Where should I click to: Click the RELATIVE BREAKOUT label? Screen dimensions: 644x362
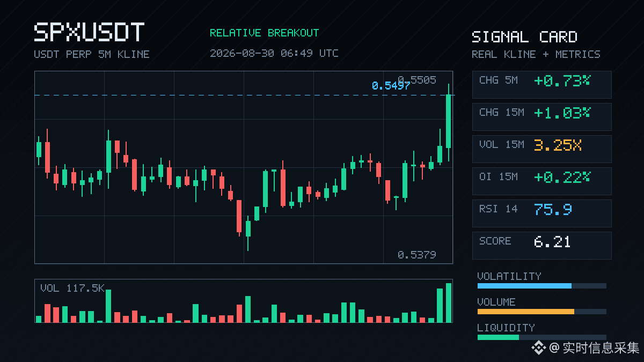pyautogui.click(x=264, y=33)
